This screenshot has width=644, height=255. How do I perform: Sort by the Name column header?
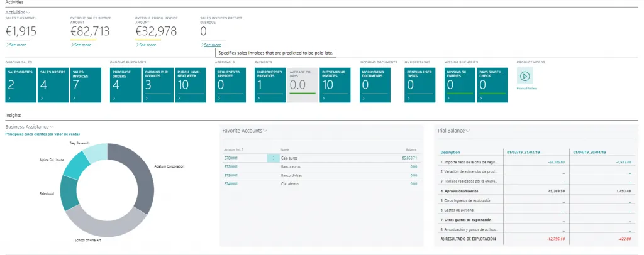click(x=285, y=150)
